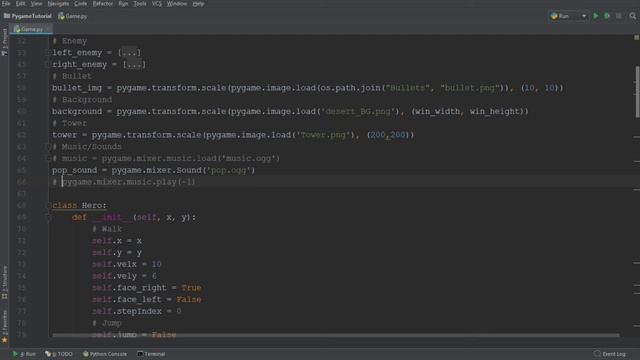Open the Run configuration dropdown
Image resolution: width=640 pixels, height=360 pixels.
click(x=568, y=16)
